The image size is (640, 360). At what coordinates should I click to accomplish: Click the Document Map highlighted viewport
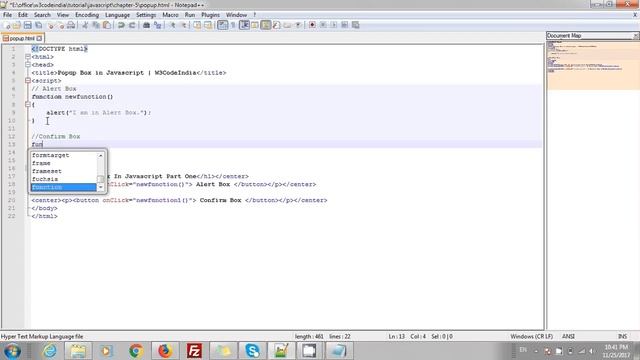tap(593, 65)
